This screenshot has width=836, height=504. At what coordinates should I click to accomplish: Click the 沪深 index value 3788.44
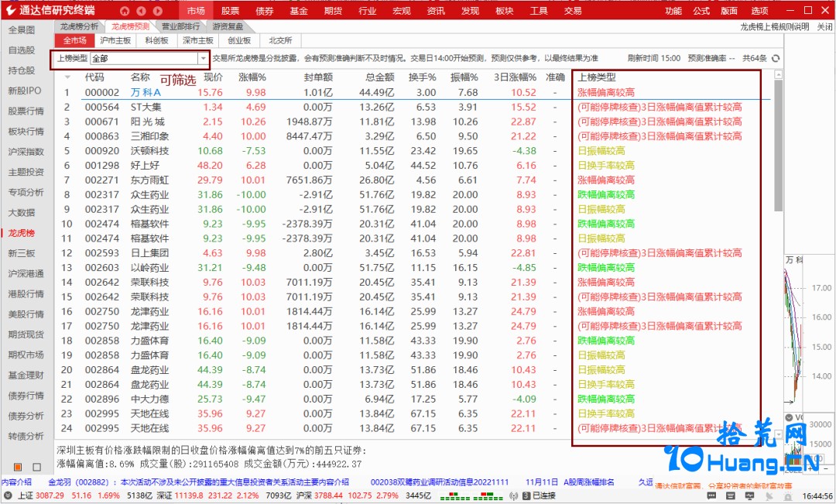click(x=328, y=496)
